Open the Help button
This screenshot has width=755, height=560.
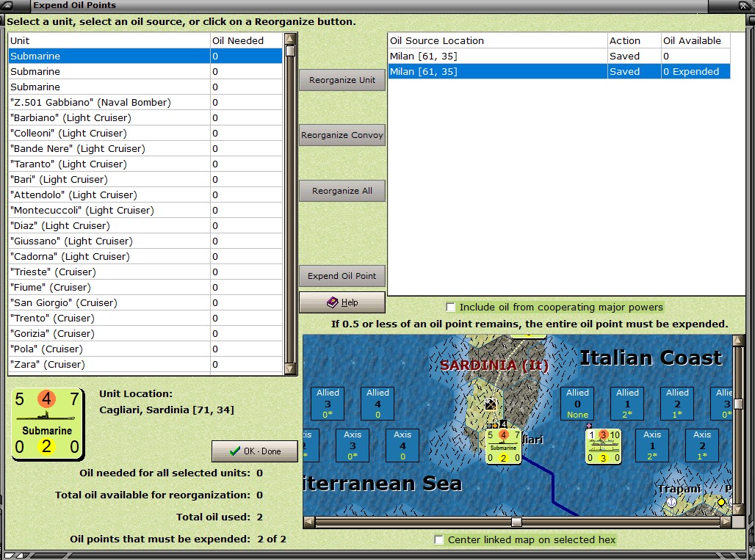point(342,302)
